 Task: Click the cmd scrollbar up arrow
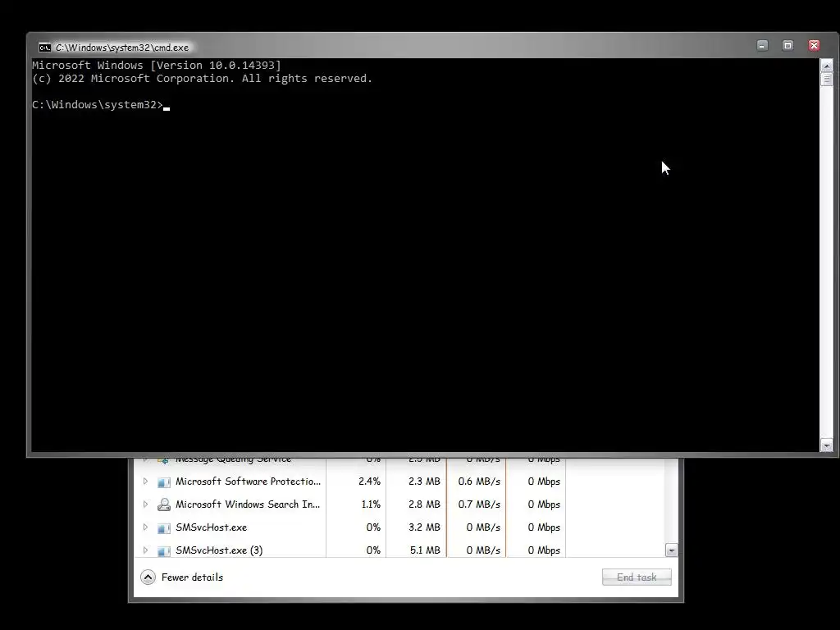point(827,66)
